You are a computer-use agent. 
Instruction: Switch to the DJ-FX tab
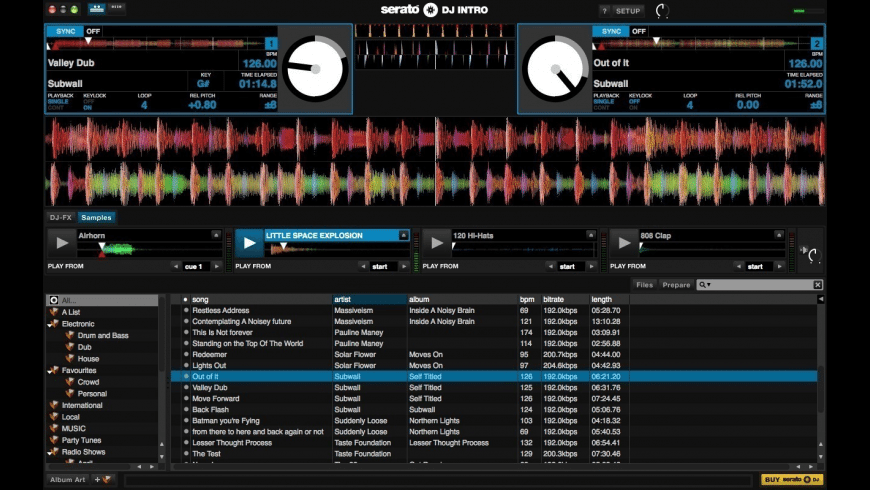coord(61,217)
